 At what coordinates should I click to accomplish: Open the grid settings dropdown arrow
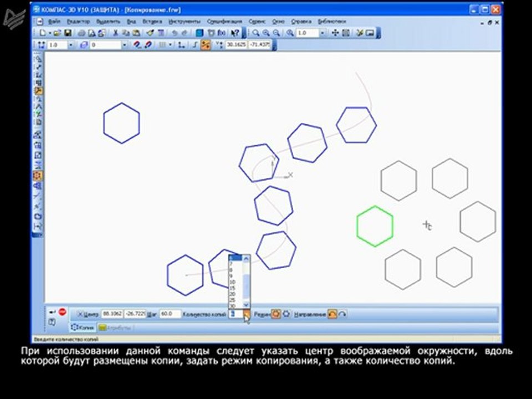[170, 45]
